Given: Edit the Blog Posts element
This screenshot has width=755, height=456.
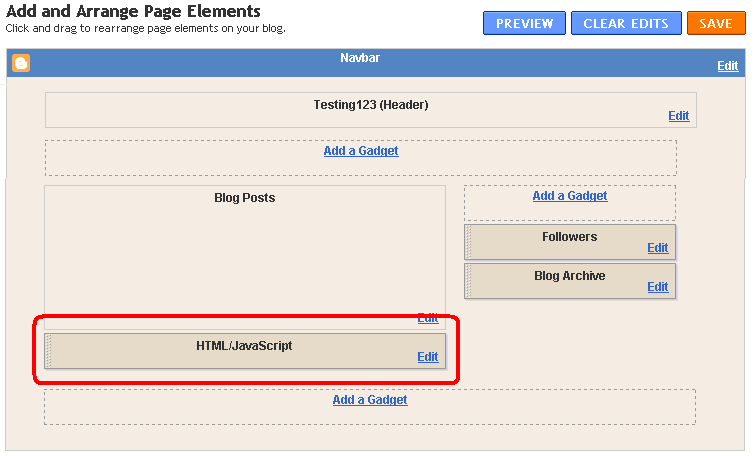Looking at the screenshot, I should point(428,318).
